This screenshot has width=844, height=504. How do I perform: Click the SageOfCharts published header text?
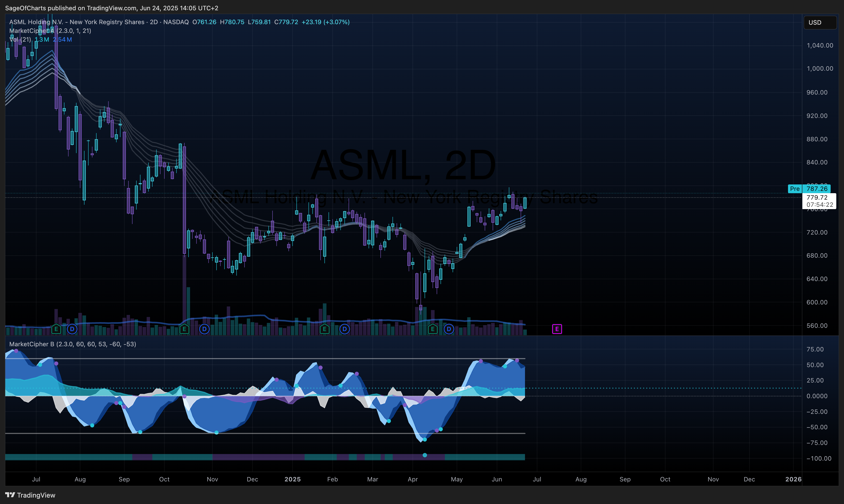112,8
